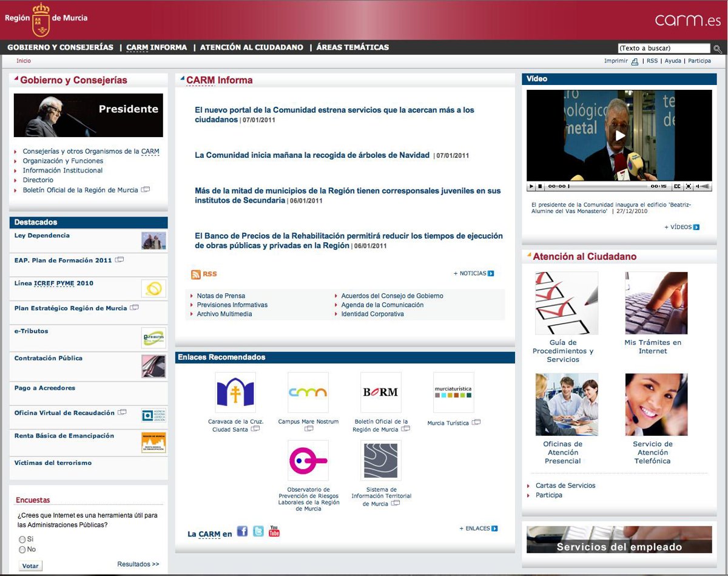Open the 'Gobierno y Consejerías' menu
The image size is (728, 576).
point(60,47)
